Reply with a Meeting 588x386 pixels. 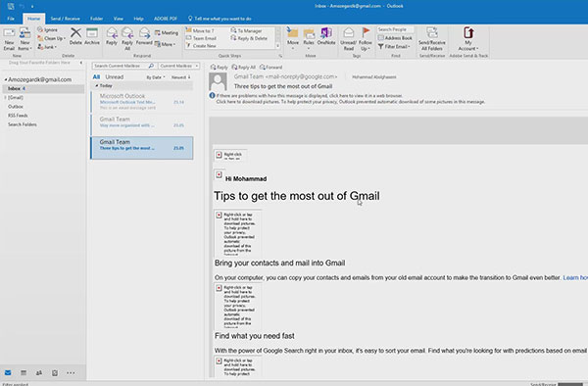point(167,33)
